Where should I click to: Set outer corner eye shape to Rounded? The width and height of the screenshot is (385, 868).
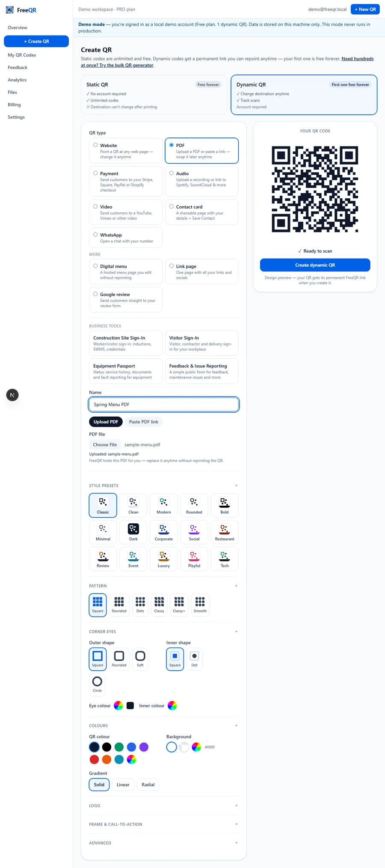click(x=119, y=659)
